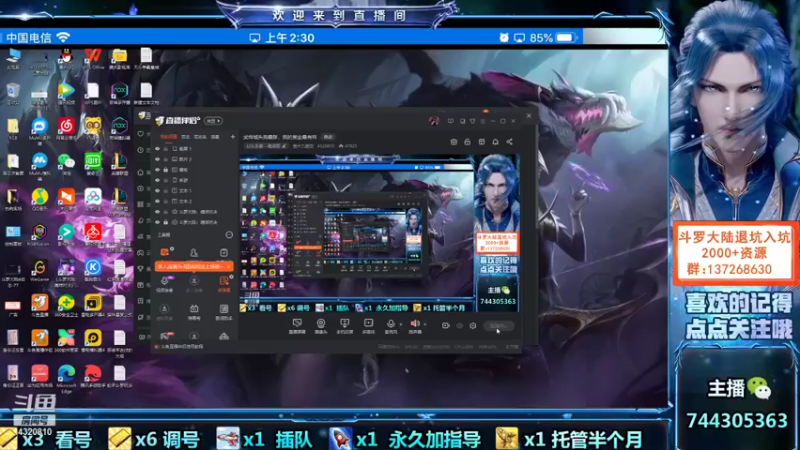
Task: Open the user avatar in title bar
Action: tap(434, 121)
